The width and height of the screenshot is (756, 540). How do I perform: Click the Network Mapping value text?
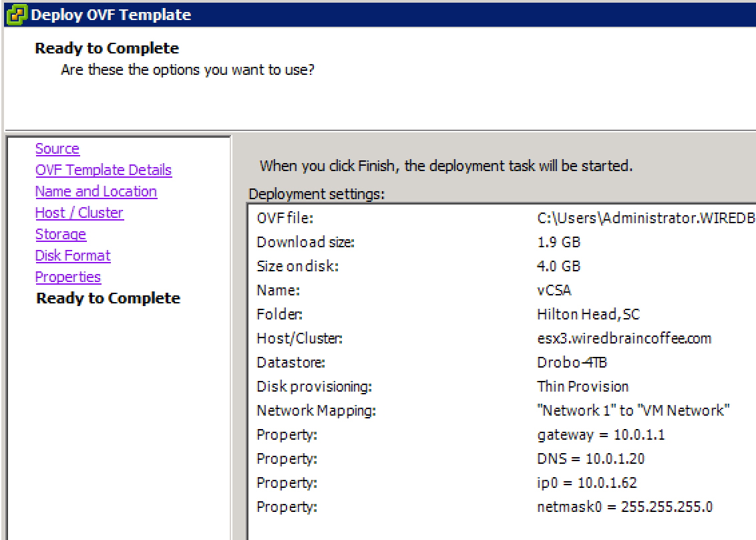(633, 410)
